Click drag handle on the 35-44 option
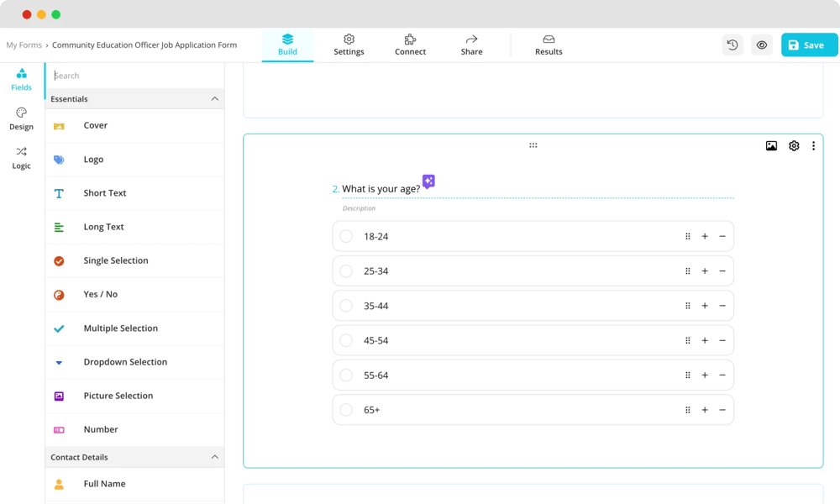This screenshot has height=504, width=840. (x=688, y=306)
